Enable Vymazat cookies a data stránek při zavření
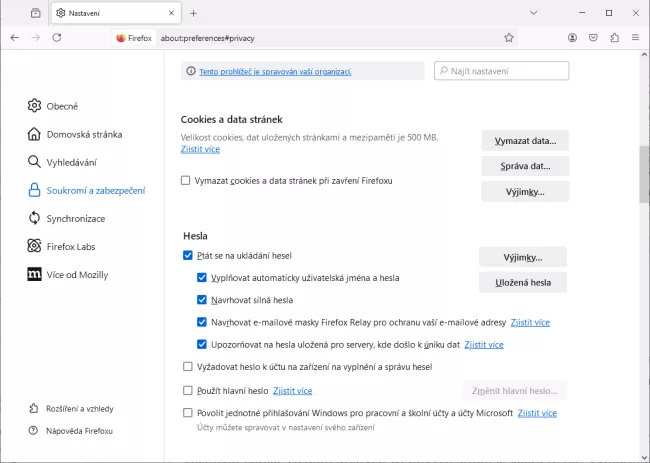Image resolution: width=650 pixels, height=463 pixels. [186, 180]
